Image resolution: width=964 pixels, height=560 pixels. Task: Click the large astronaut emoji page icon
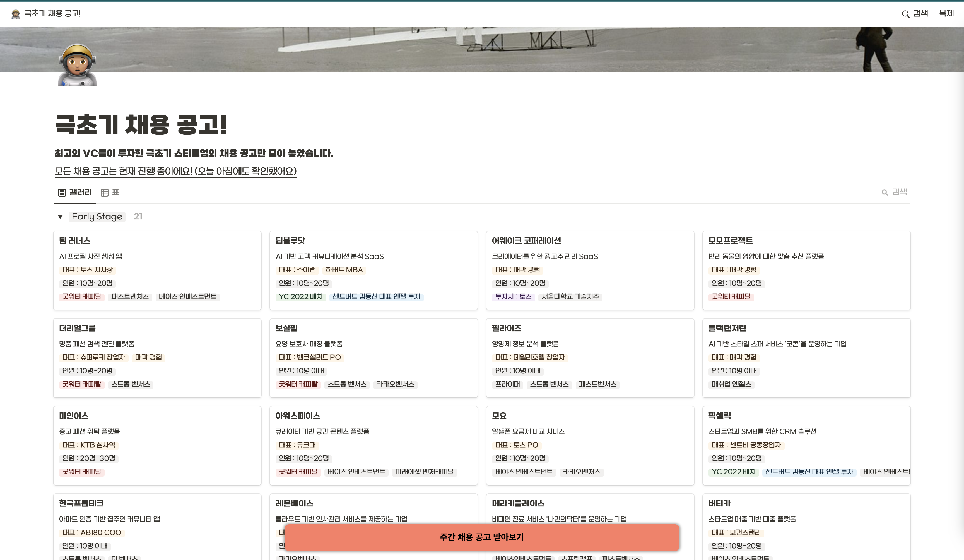pyautogui.click(x=77, y=65)
